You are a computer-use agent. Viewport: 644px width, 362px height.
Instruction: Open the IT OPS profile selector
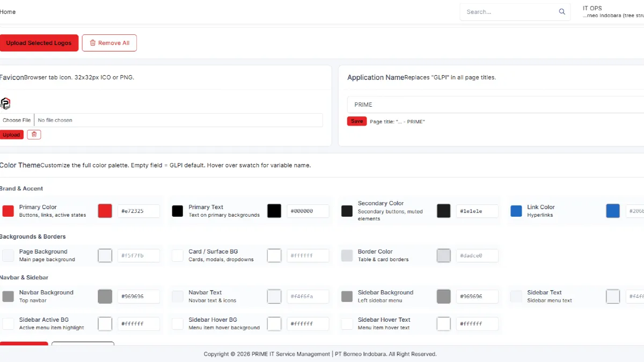tap(613, 12)
